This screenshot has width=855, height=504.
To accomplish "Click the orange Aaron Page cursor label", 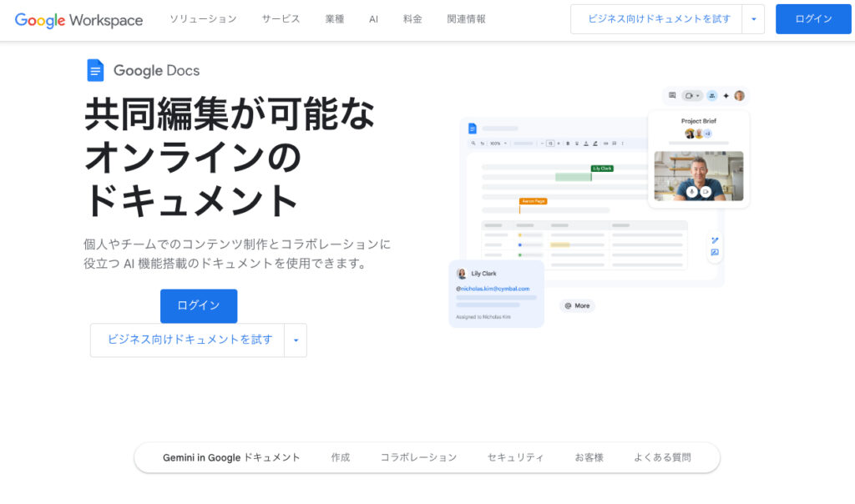I will pyautogui.click(x=533, y=201).
